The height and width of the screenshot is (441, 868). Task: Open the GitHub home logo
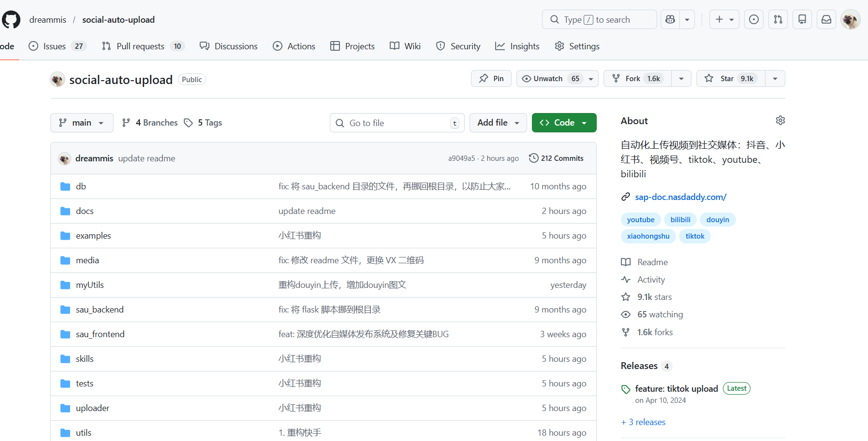click(x=11, y=20)
